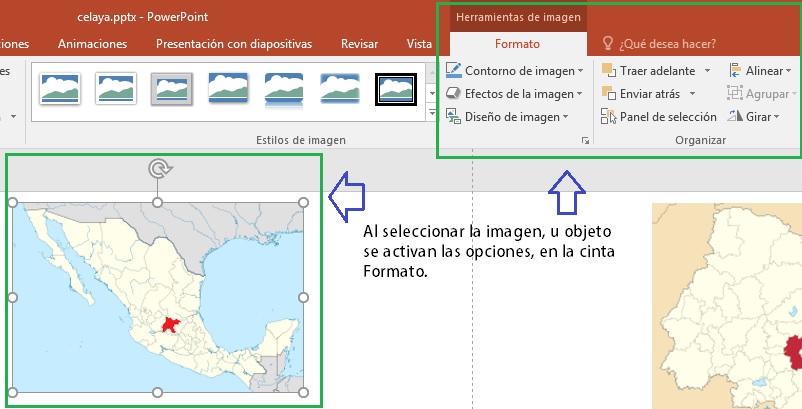Screen dimensions: 802x409
Task: Click the Enviar atrás icon
Action: [x=608, y=94]
